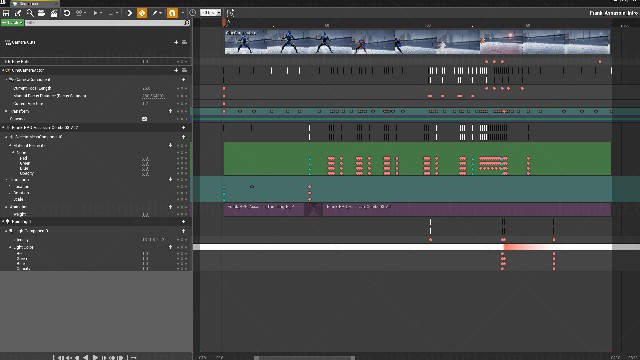Open the curve key interpolation dropdown
This screenshot has height=360, width=640.
157,13
